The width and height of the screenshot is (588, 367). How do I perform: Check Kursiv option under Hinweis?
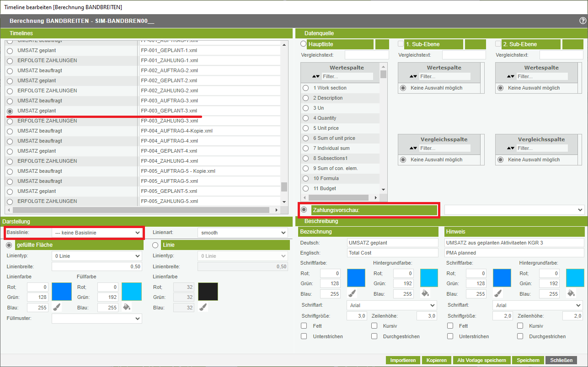pyautogui.click(x=520, y=326)
